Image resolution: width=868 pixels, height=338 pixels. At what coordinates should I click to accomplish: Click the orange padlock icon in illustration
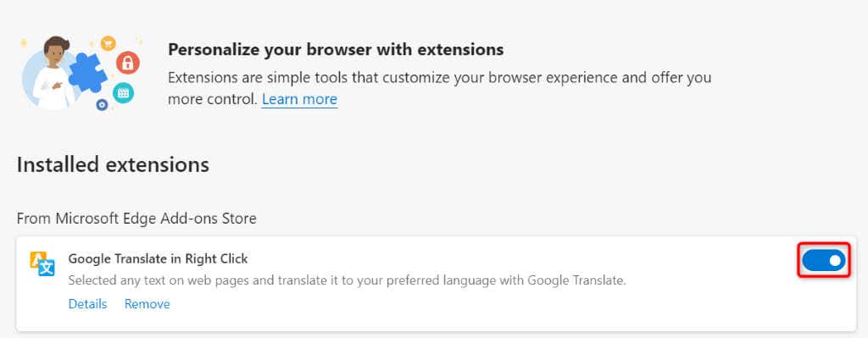[x=128, y=62]
